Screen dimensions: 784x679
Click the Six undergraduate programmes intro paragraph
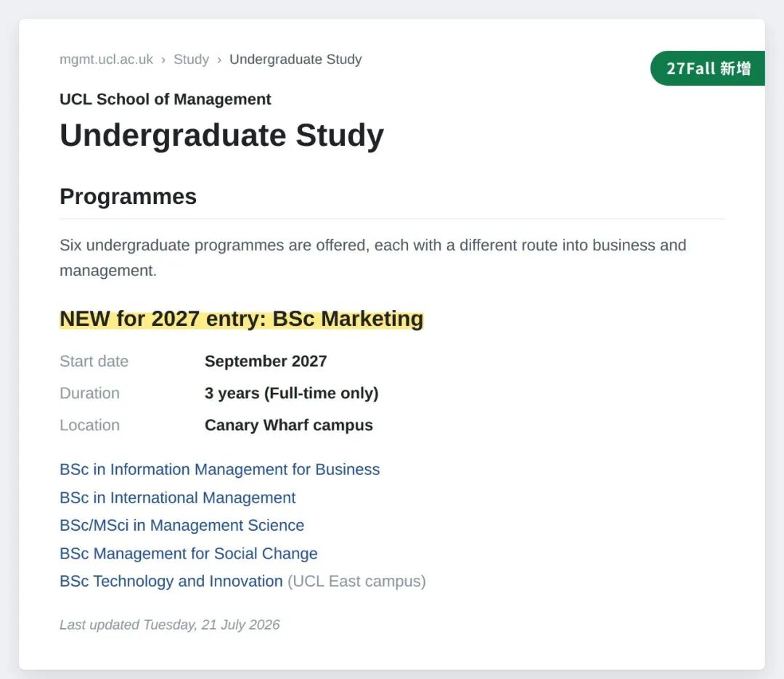373,258
